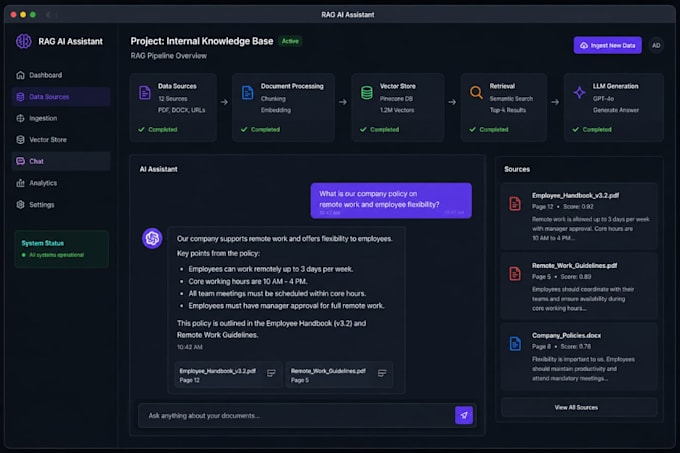Click the Document Processing file icon
The height and width of the screenshot is (453, 680).
248,93
